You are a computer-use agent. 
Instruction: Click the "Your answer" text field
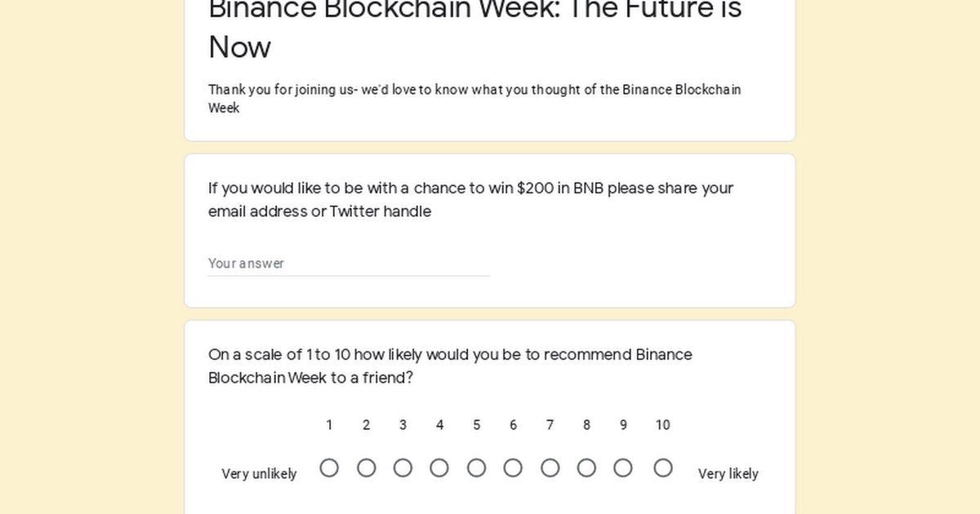click(x=349, y=264)
